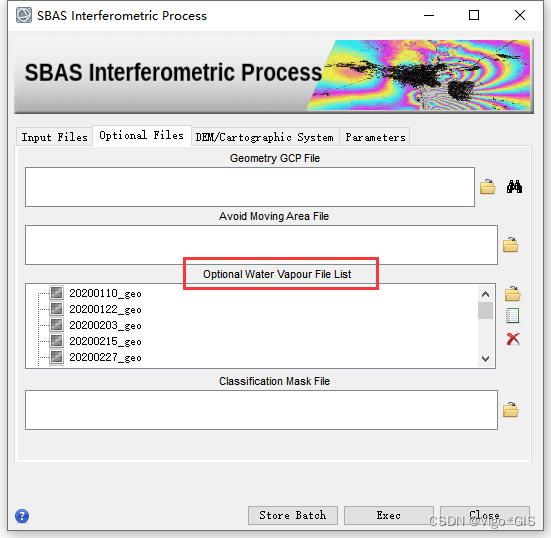Open help with the blue question mark icon
This screenshot has width=551, height=538.
[x=22, y=516]
